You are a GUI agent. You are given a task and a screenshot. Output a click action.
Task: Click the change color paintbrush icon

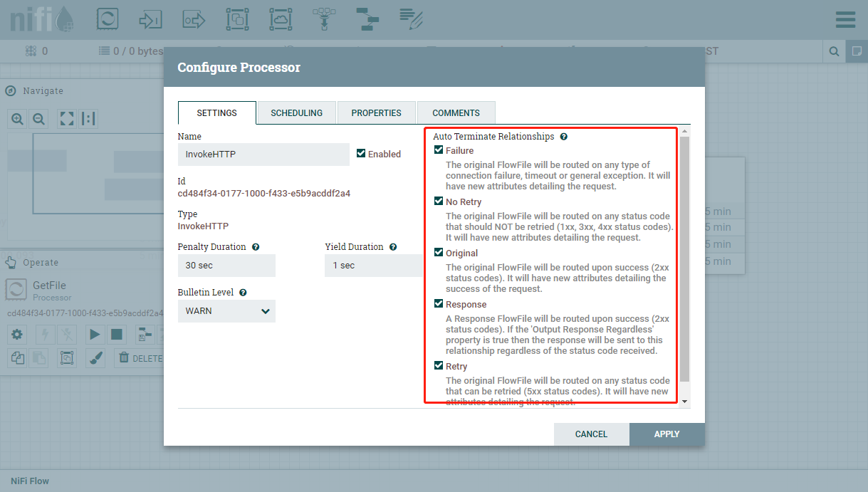[x=95, y=358]
